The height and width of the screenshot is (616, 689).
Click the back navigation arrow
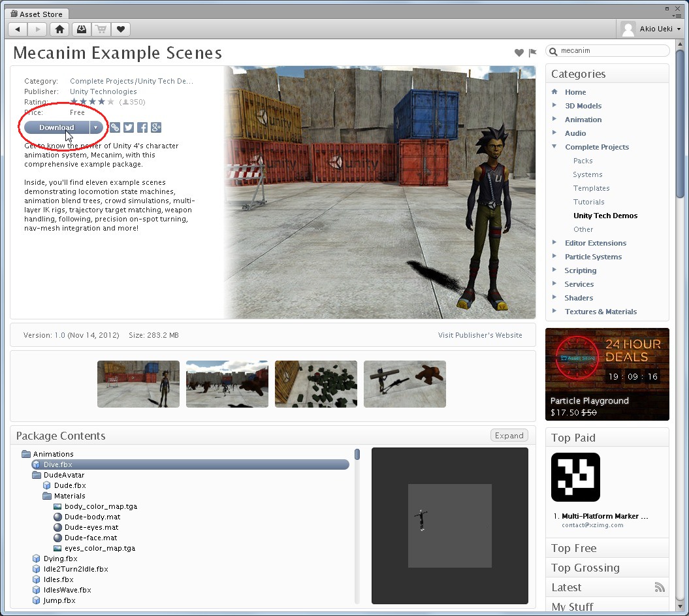[18, 29]
